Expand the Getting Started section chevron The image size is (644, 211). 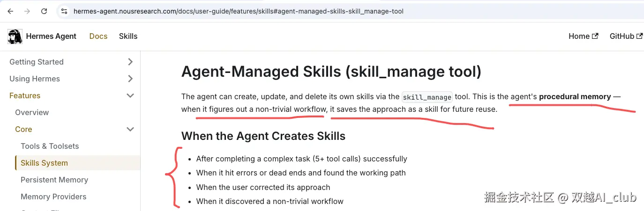(x=130, y=62)
